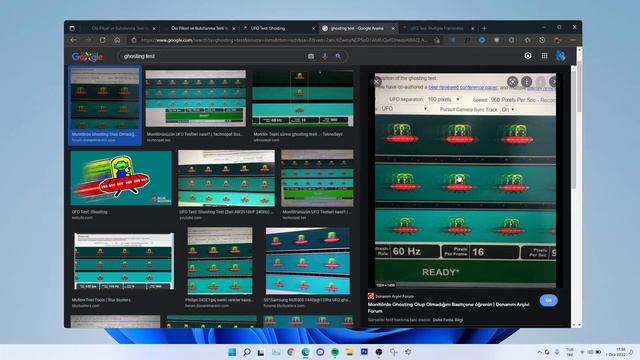The height and width of the screenshot is (360, 640).
Task: Click the Google logo
Action: [87, 56]
